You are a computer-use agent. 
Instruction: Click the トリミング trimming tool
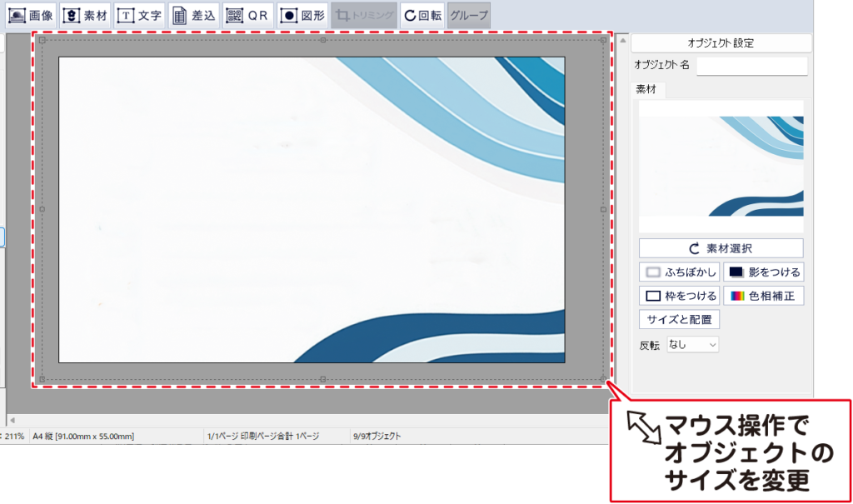click(362, 15)
